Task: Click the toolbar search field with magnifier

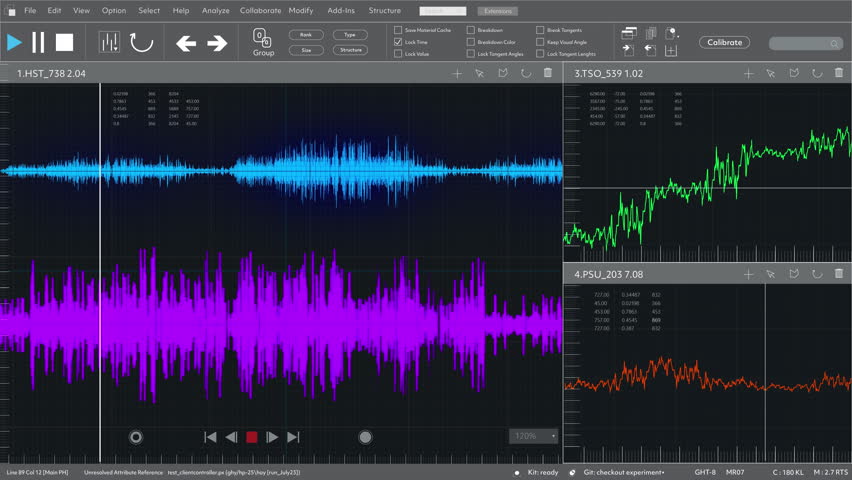Action: pos(806,43)
